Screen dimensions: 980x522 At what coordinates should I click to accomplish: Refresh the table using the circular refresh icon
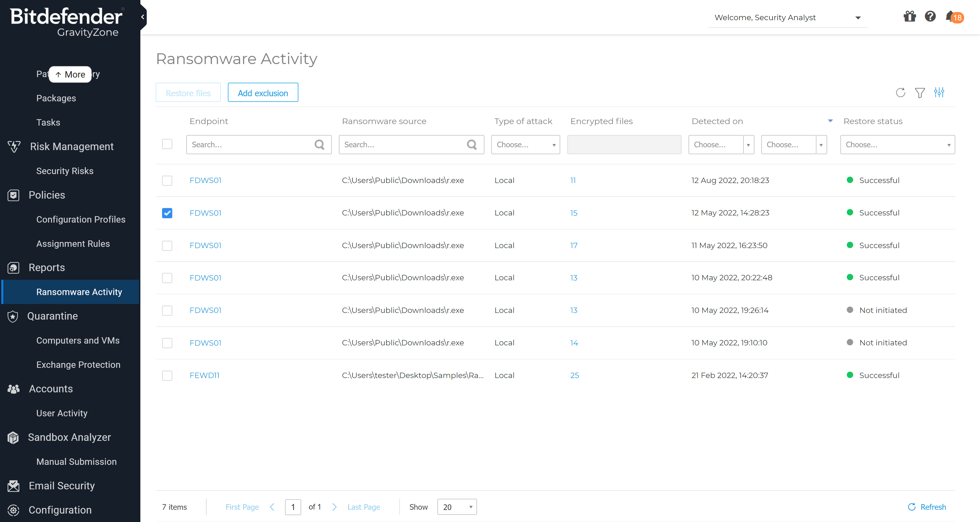click(x=900, y=92)
